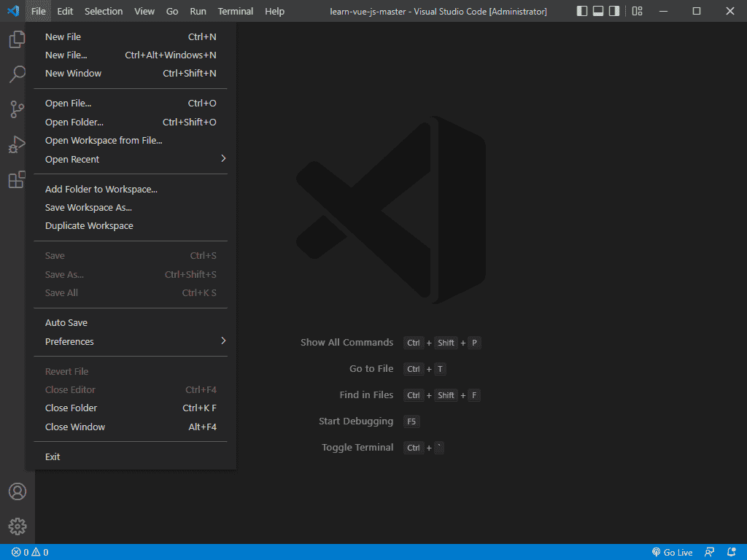This screenshot has width=747, height=560.
Task: Select Duplicate Workspace
Action: (131, 225)
